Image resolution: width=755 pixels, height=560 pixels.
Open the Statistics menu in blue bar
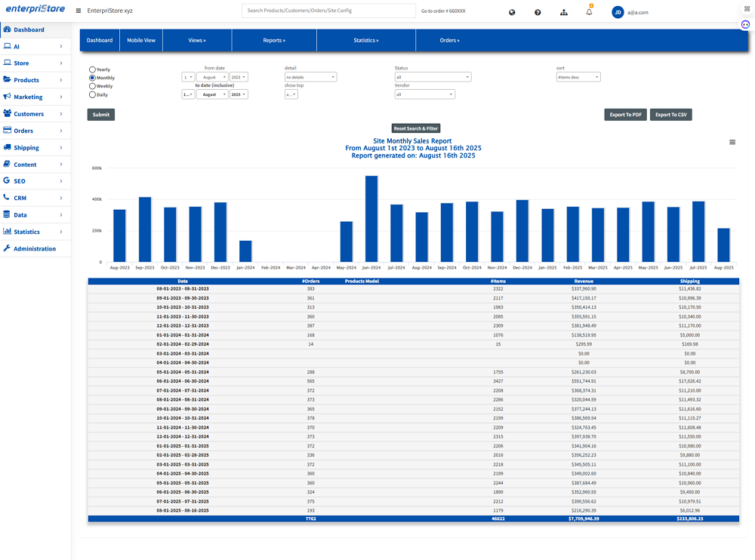(366, 41)
